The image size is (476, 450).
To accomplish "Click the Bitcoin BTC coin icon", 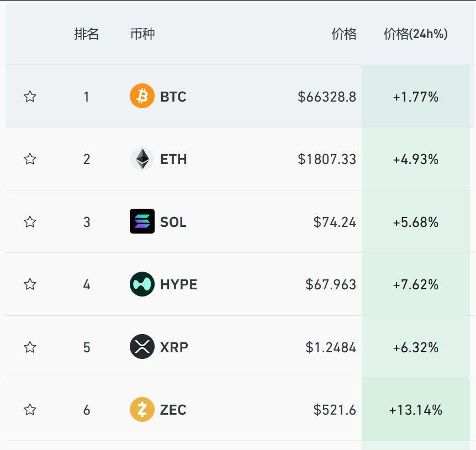I will pos(142,96).
